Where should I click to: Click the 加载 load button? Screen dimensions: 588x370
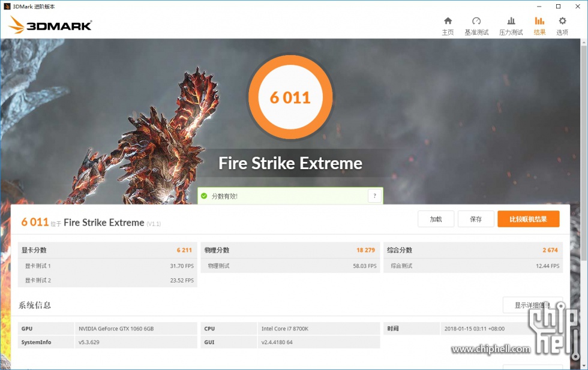436,219
